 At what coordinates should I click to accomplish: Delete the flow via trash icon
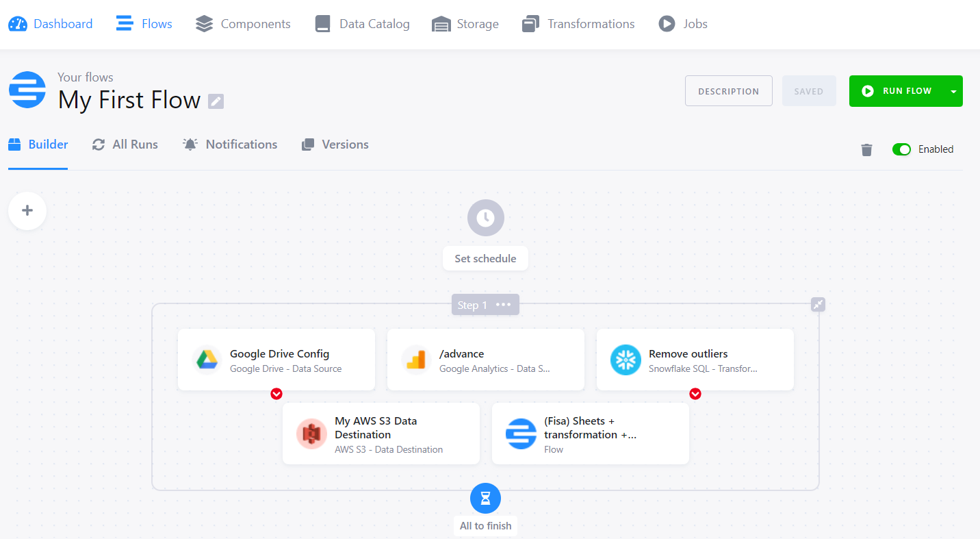tap(866, 149)
